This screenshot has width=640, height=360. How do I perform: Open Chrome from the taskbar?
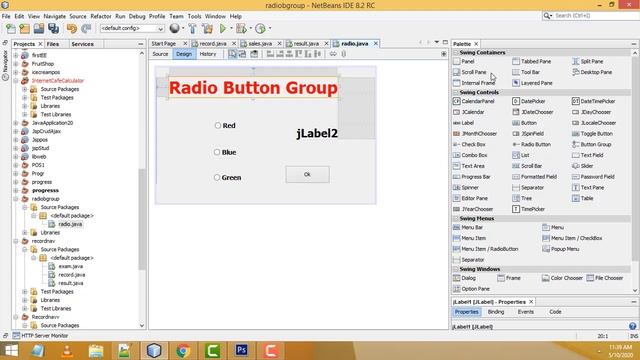[x=183, y=351]
